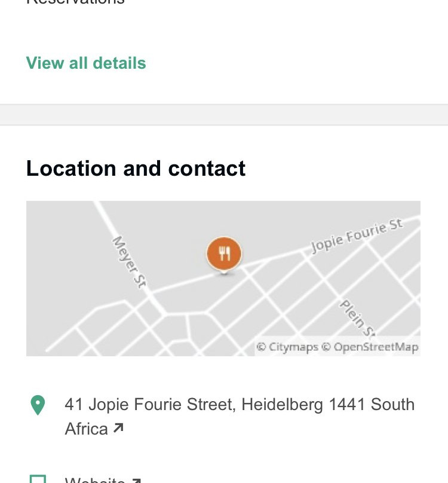Click the Citymaps attribution on the map
Screen dimensions: 448x483
(287, 347)
